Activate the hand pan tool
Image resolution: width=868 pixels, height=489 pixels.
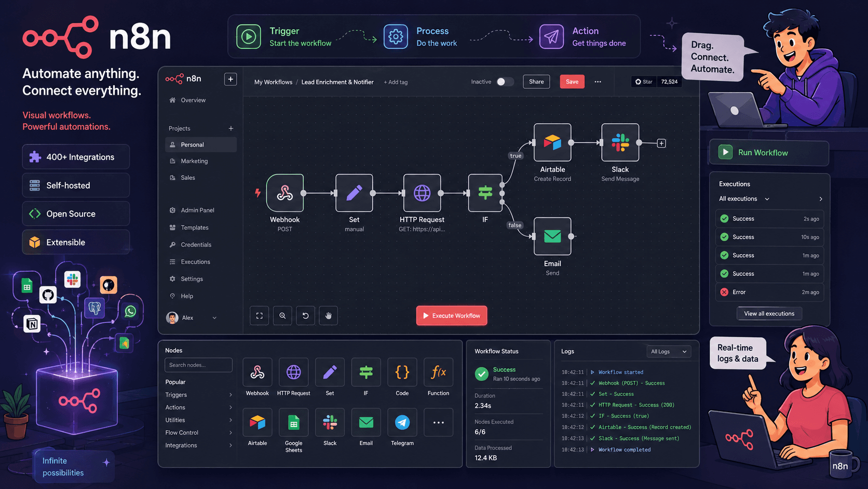coord(329,315)
